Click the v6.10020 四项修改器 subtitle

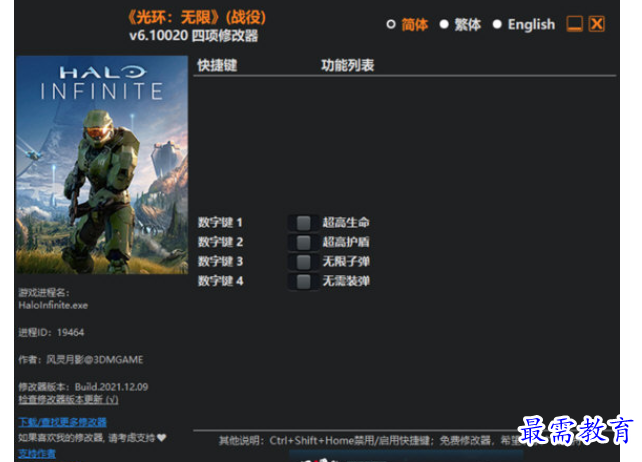194,36
